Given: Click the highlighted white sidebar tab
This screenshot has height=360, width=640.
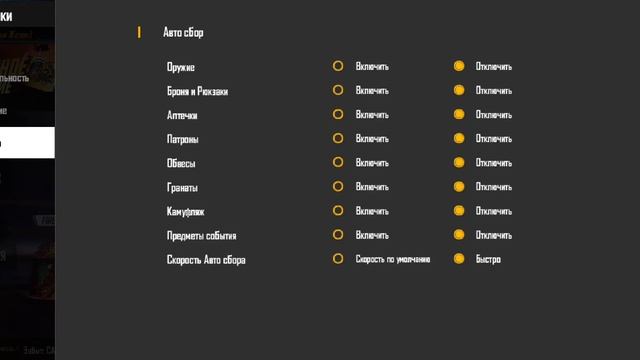Looking at the screenshot, I should (x=27, y=142).
